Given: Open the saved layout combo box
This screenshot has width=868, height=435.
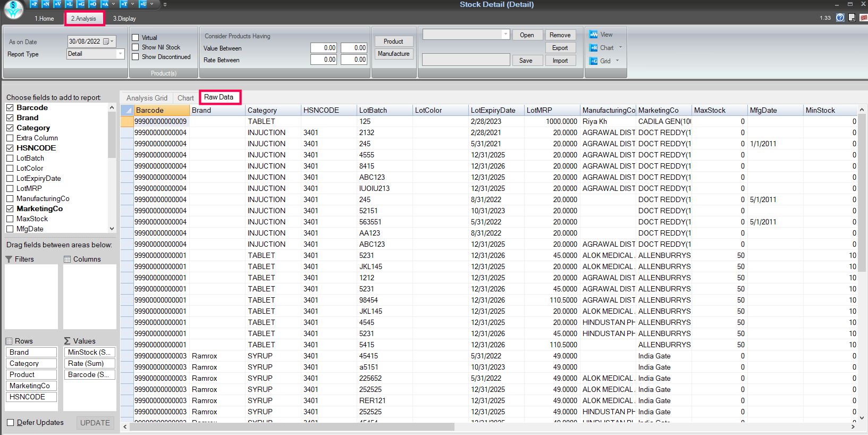Looking at the screenshot, I should coord(466,35).
